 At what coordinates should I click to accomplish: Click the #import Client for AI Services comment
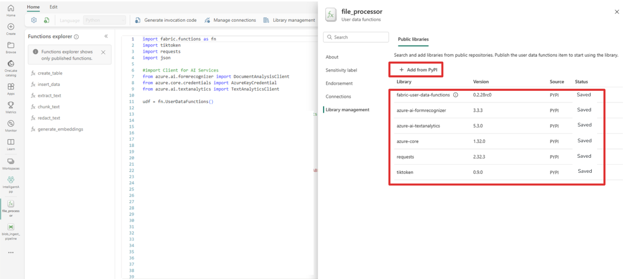181,70
